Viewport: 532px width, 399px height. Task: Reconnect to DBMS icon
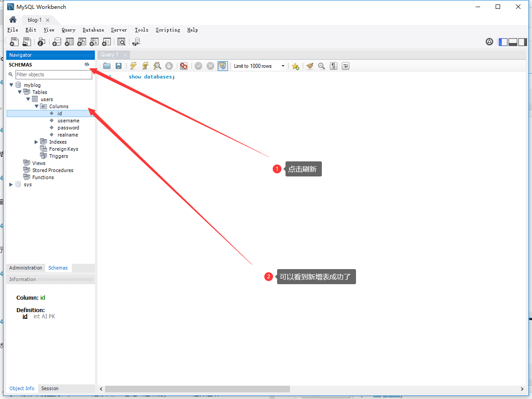(136, 42)
